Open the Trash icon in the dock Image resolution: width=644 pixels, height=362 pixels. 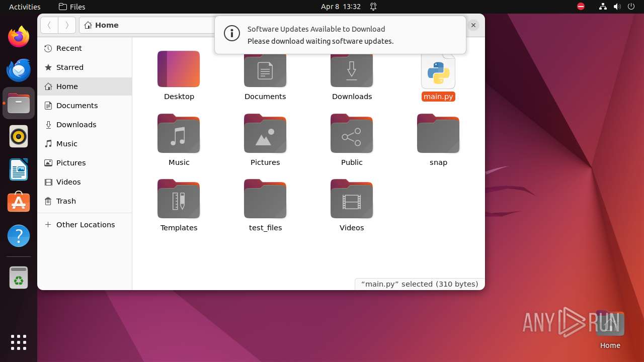[19, 278]
